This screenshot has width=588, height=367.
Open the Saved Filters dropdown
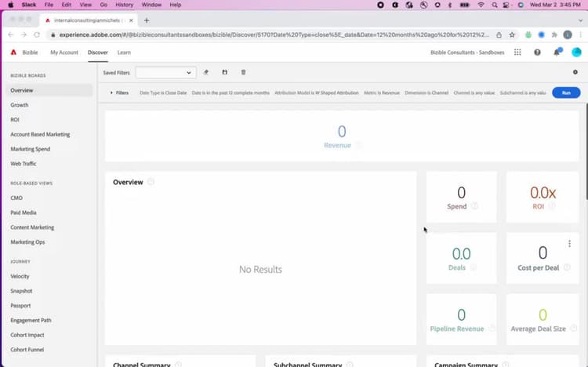pyautogui.click(x=165, y=72)
